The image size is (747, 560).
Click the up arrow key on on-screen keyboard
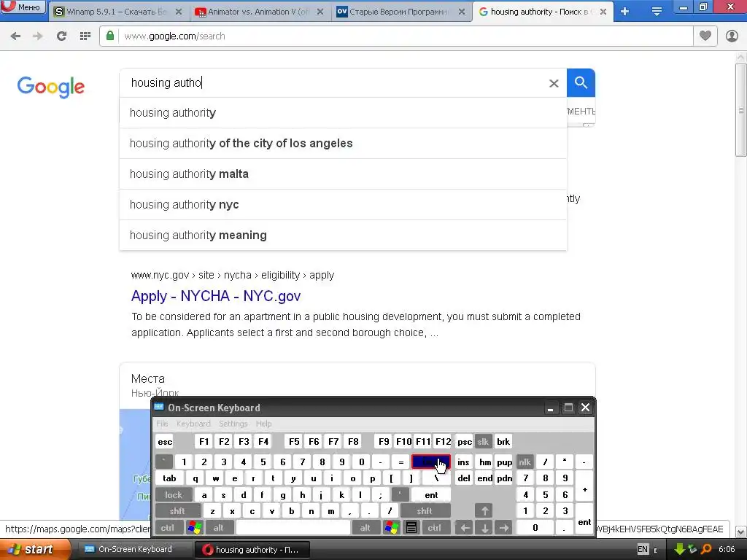(484, 511)
